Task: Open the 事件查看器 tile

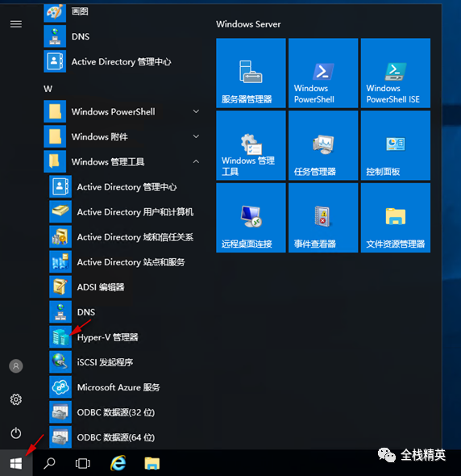Action: [323, 218]
